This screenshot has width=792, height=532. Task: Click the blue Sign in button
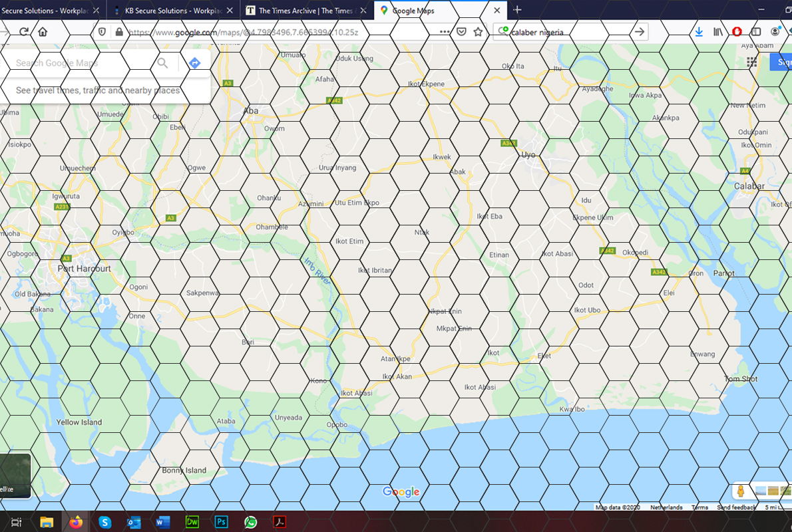coord(781,62)
